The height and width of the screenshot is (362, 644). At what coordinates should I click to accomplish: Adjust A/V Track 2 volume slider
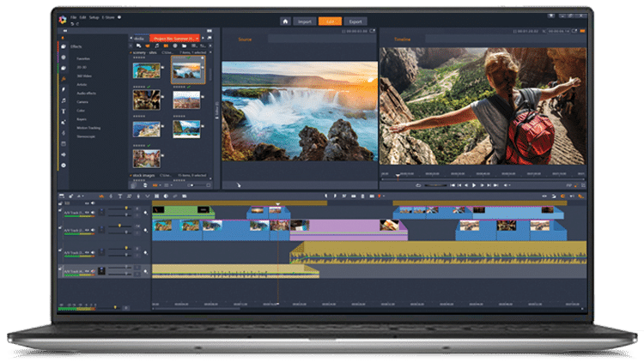pos(119,226)
